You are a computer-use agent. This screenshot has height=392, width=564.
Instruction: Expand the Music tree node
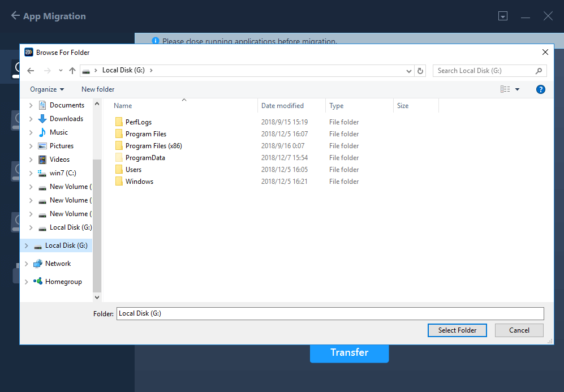coord(31,132)
